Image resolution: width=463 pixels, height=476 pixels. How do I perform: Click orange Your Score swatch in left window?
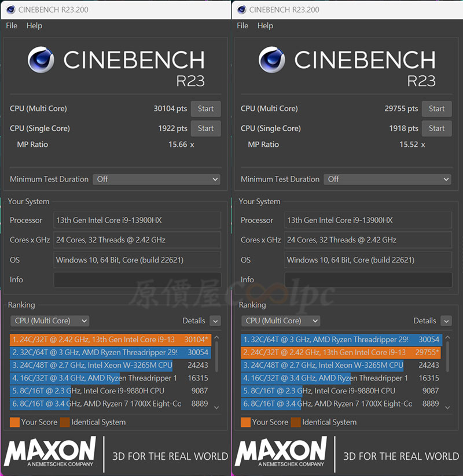point(14,422)
